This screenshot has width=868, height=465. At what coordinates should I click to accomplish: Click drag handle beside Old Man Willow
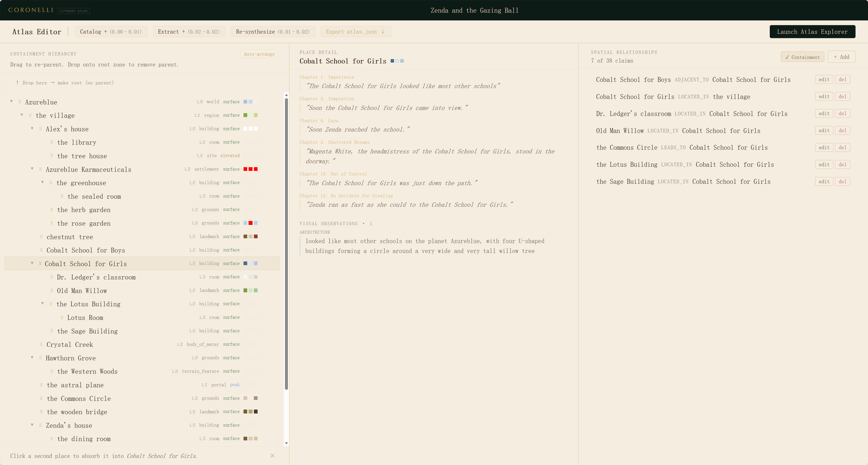[x=52, y=290]
